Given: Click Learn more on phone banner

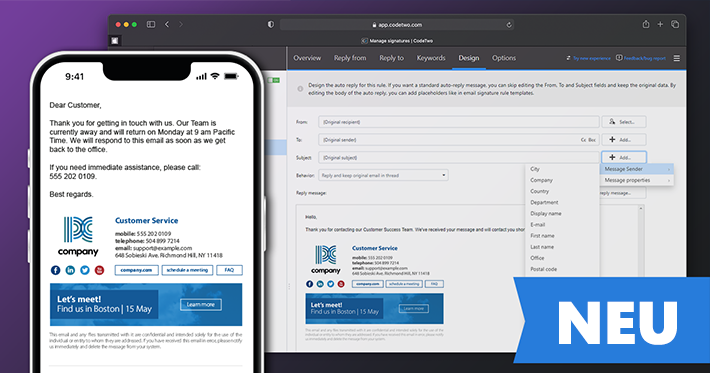Looking at the screenshot, I should [201, 305].
